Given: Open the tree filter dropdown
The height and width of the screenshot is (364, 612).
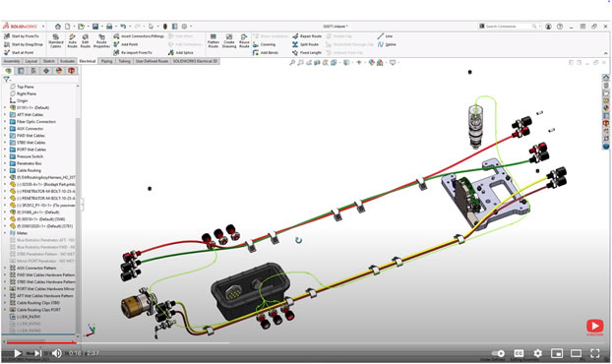Looking at the screenshot, I should pyautogui.click(x=6, y=80).
